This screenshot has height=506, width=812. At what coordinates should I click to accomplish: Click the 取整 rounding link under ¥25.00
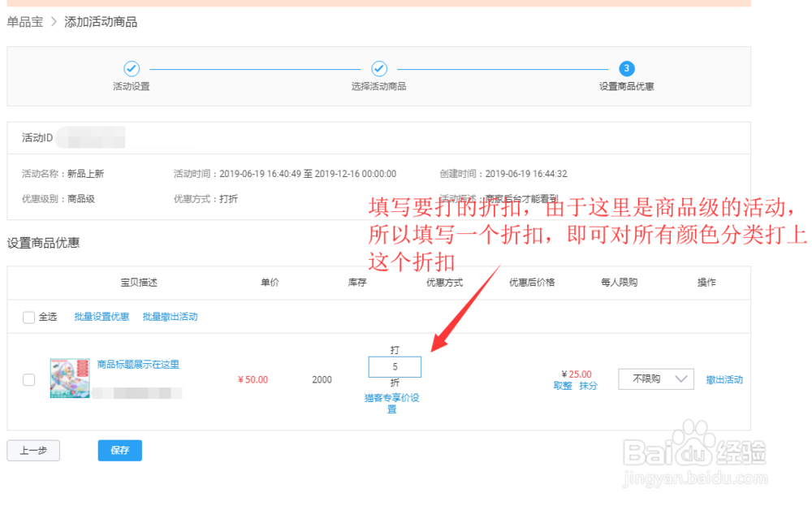[x=564, y=386]
